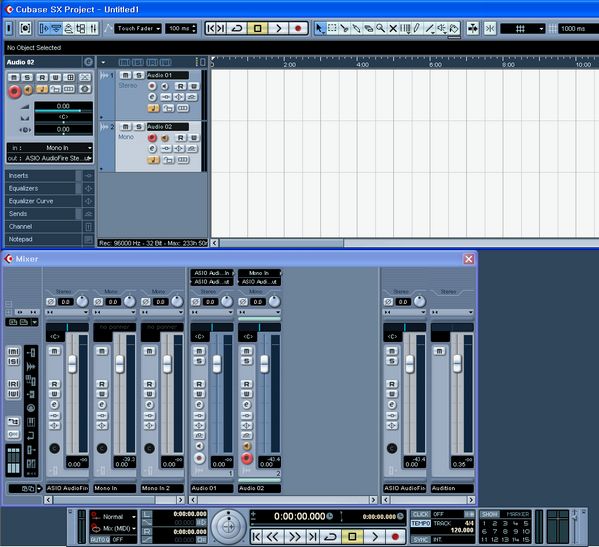599x547 pixels.
Task: Select the Erase tool
Action: pos(368,29)
